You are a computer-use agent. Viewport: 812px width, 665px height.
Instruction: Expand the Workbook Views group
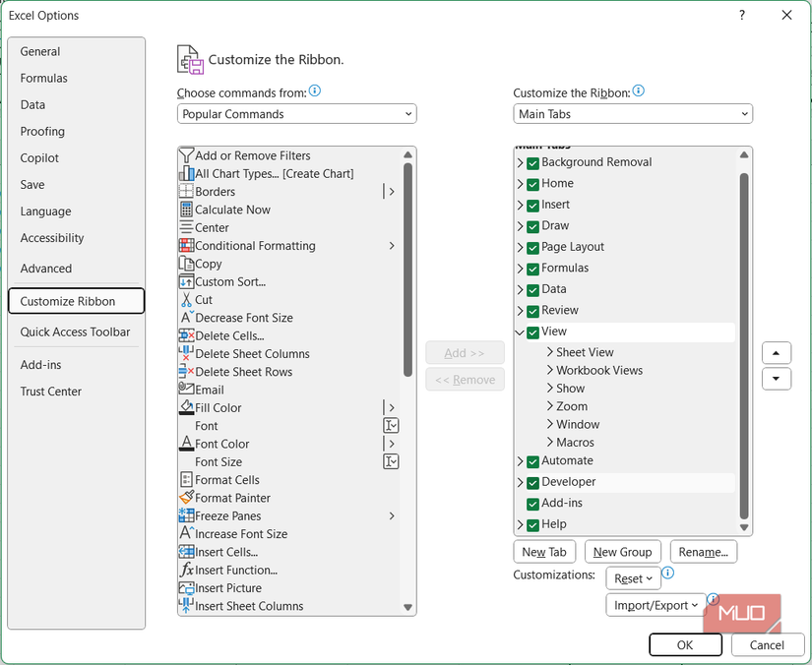[550, 371]
